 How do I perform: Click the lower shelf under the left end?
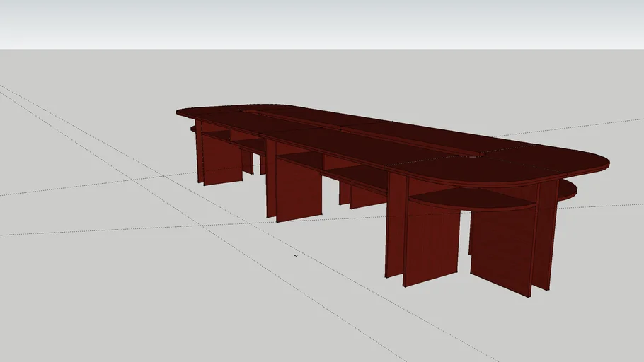pyautogui.click(x=212, y=133)
